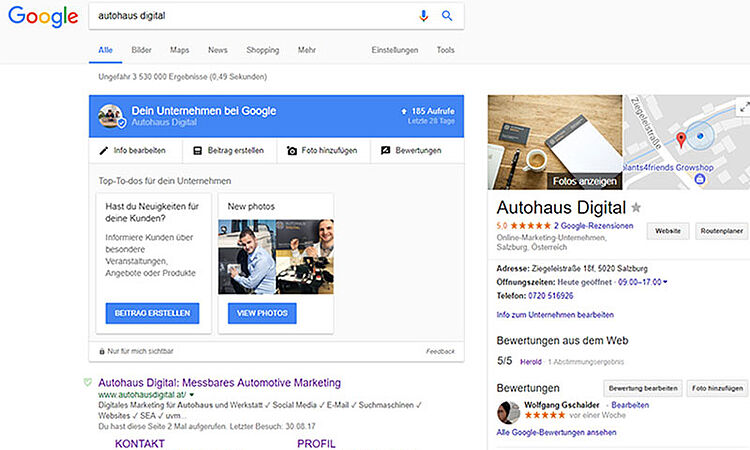Click the Google logo

[42, 17]
